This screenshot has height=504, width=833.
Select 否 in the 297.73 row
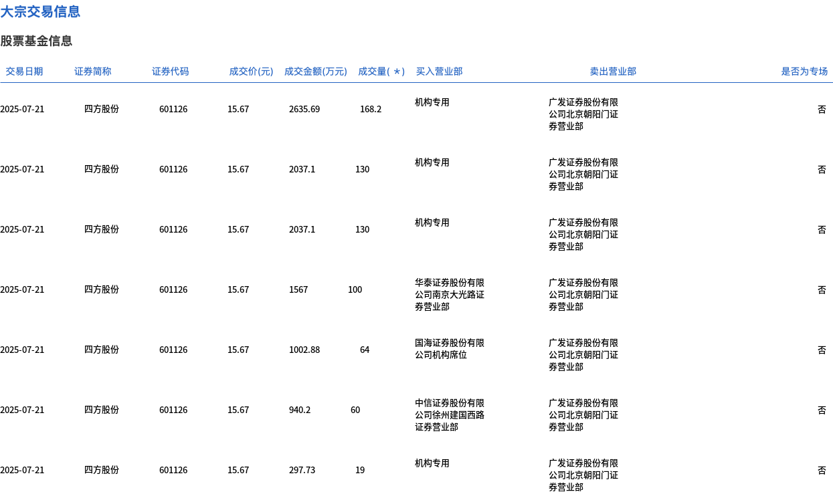click(822, 470)
